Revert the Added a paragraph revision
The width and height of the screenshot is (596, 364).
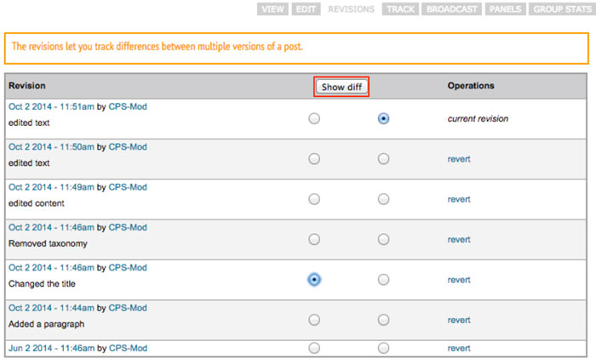[459, 320]
